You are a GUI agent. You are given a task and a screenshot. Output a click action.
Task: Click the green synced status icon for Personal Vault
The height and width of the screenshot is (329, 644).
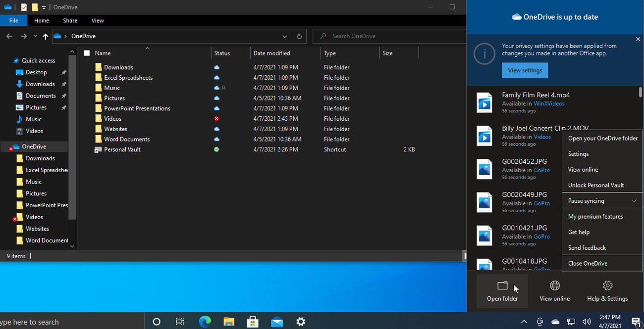[216, 149]
